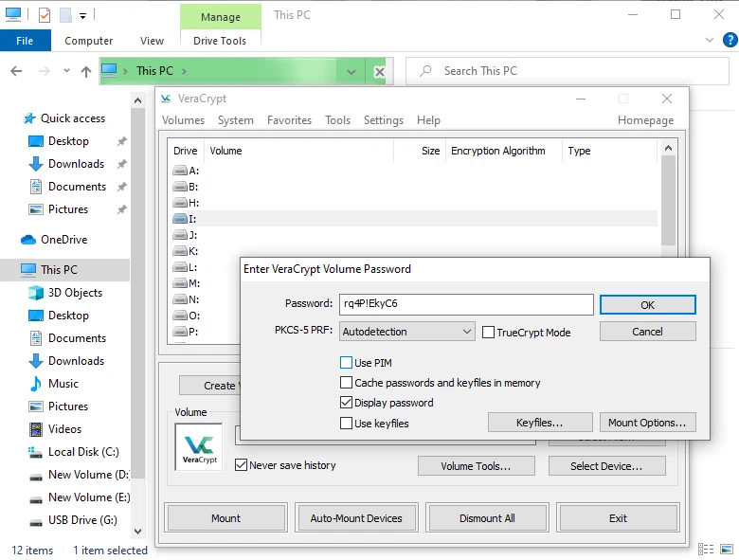Switch to Drive Tools ribbon tab
The image size is (739, 560).
click(220, 41)
